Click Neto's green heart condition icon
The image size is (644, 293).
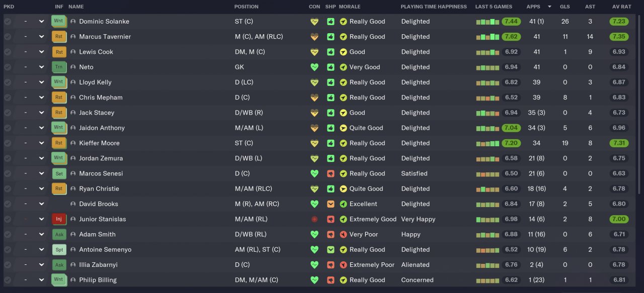tap(314, 67)
